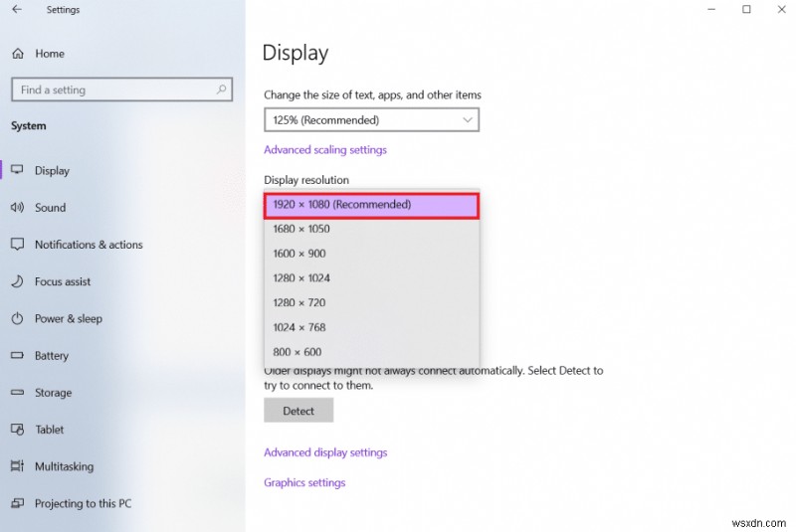This screenshot has width=796, height=532.
Task: Select 1600 × 900 resolution option
Action: pyautogui.click(x=371, y=253)
